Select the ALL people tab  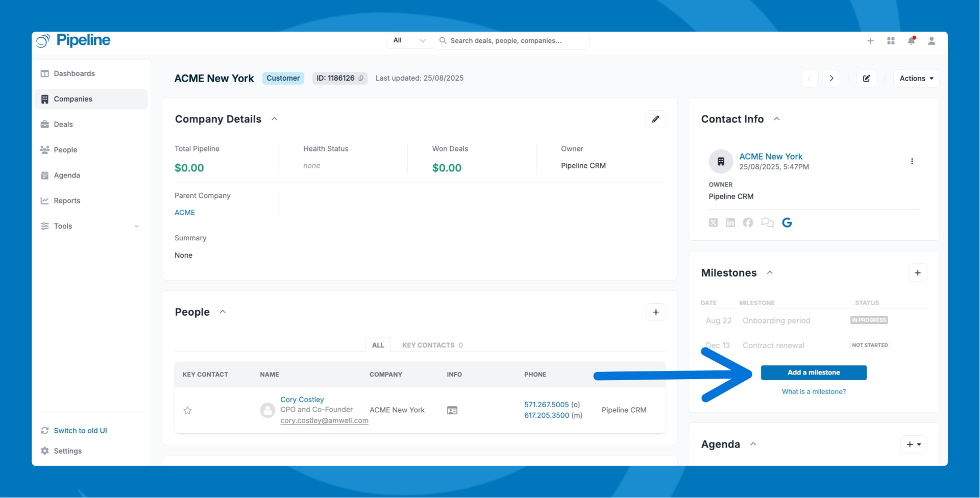click(378, 345)
